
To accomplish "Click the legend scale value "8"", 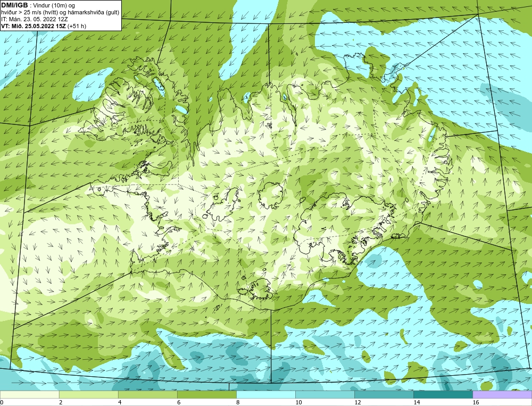I will [238, 402].
